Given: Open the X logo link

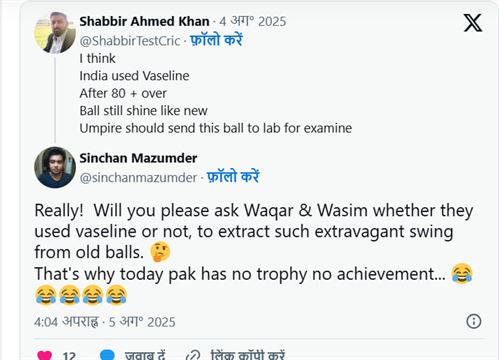Looking at the screenshot, I should pos(473,23).
